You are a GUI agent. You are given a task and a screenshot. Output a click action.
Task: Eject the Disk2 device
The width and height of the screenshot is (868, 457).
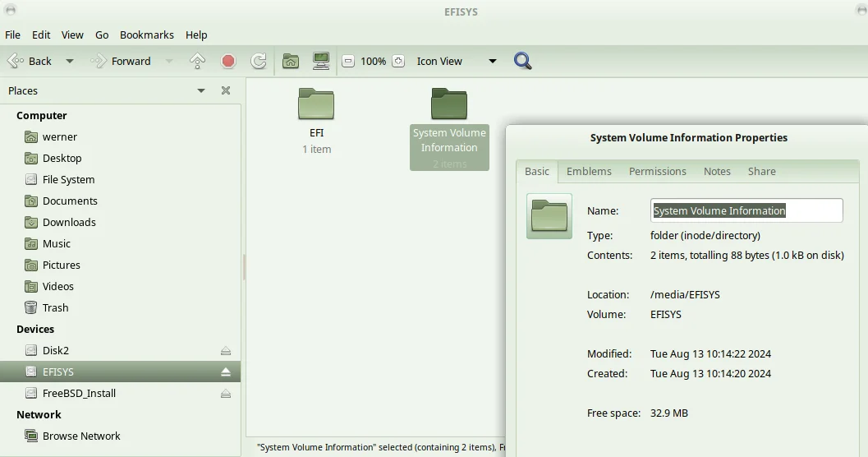[x=226, y=351]
